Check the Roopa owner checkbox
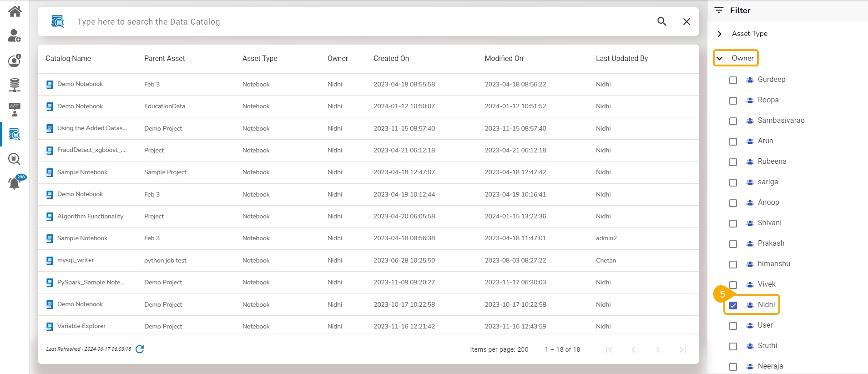868x374 pixels. 733,101
